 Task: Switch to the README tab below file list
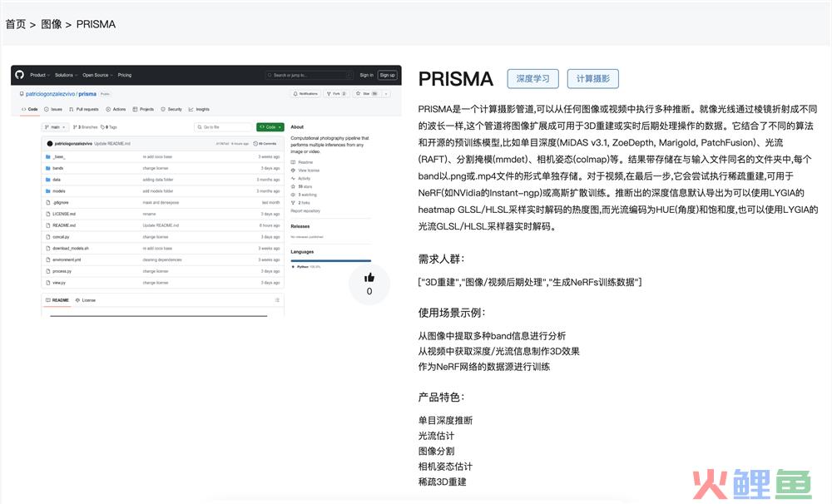click(57, 300)
